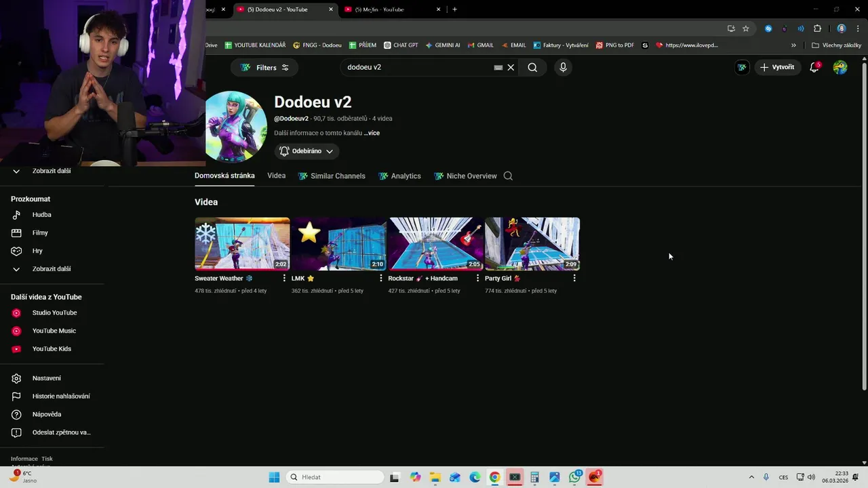Open a new browser tab with plus
Screen dimensions: 868x488
[x=454, y=9]
